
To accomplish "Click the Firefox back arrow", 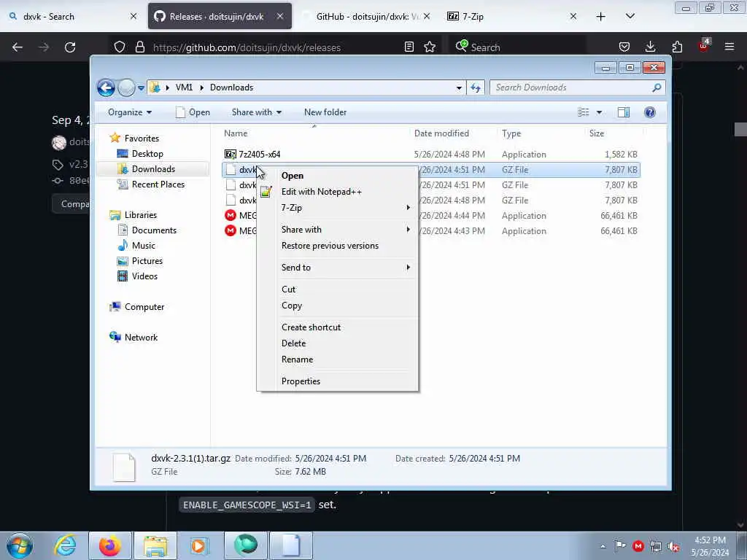I will 18,47.
